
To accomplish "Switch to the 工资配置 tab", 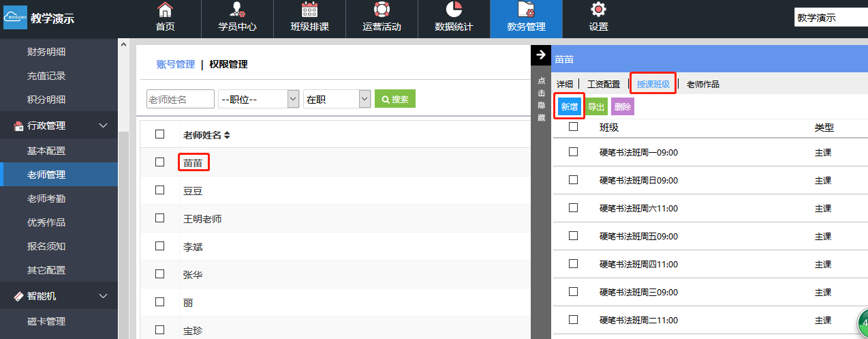I will (x=604, y=85).
